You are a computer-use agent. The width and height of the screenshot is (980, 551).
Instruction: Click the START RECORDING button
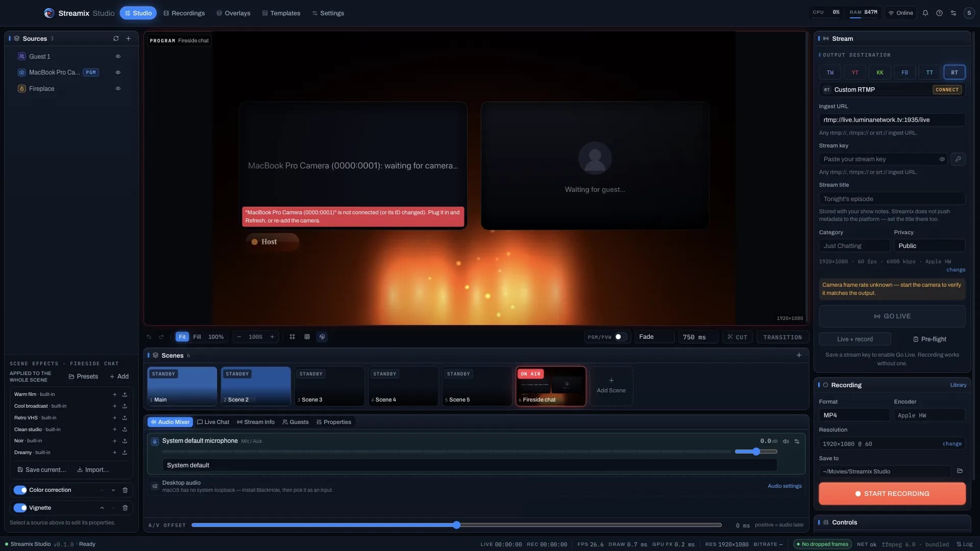point(892,494)
